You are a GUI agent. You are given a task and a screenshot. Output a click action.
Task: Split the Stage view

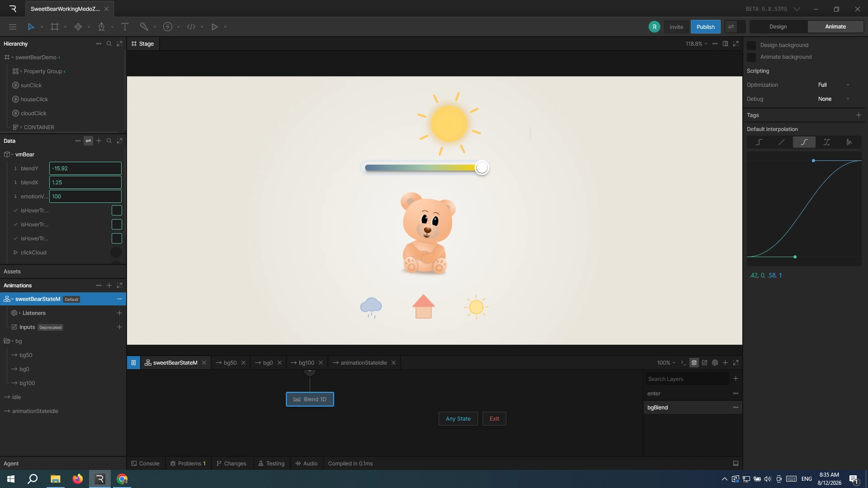tap(725, 44)
